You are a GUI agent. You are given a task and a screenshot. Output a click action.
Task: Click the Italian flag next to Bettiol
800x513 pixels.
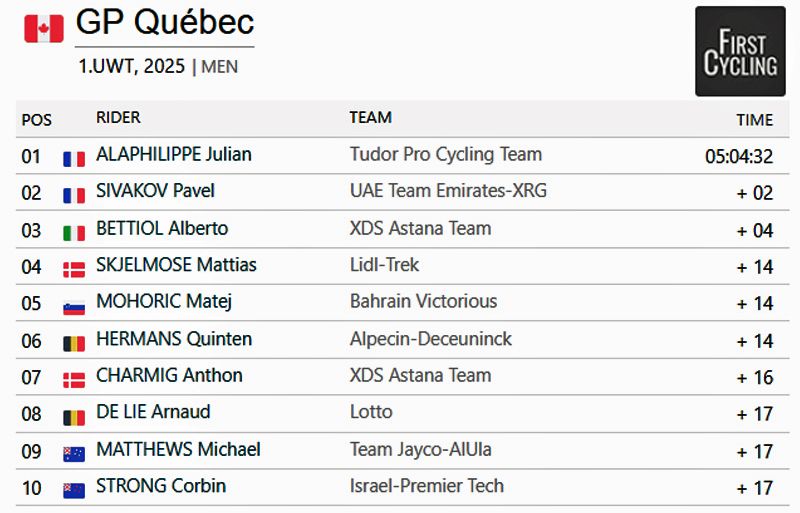74,231
